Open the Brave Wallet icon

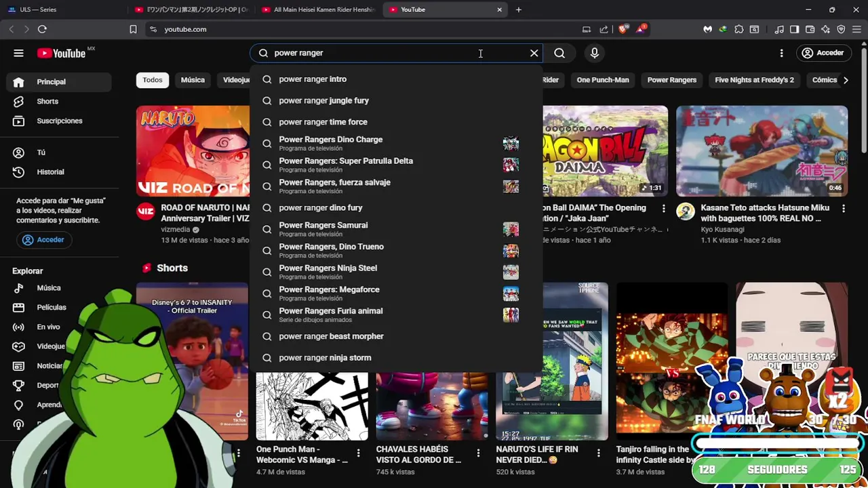pyautogui.click(x=810, y=29)
